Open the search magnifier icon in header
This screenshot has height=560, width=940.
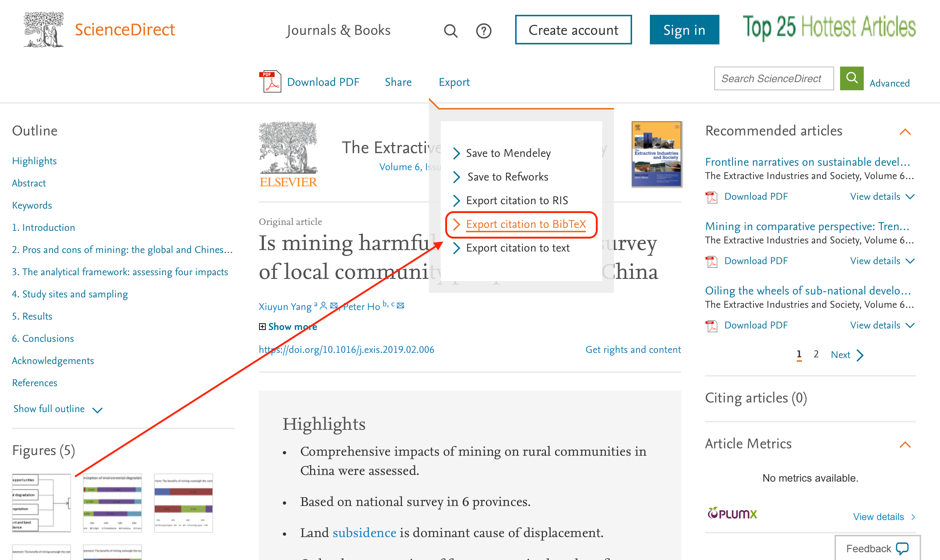pos(450,31)
